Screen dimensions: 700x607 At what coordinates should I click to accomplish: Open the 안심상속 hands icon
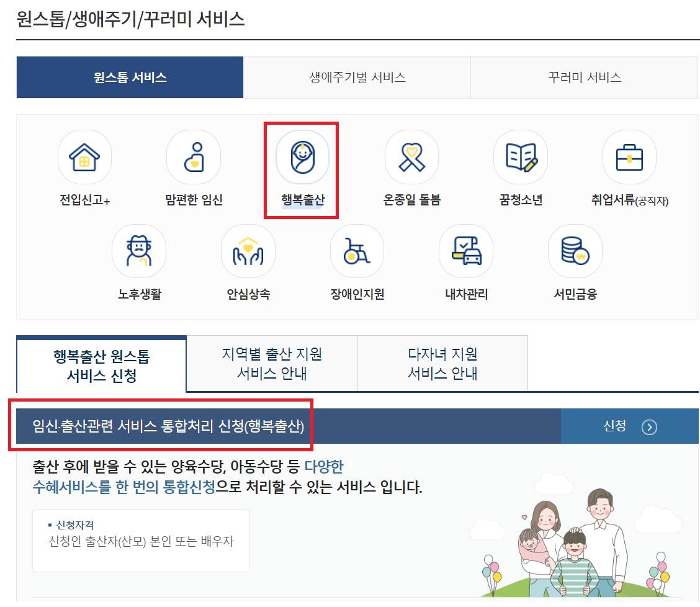(248, 251)
